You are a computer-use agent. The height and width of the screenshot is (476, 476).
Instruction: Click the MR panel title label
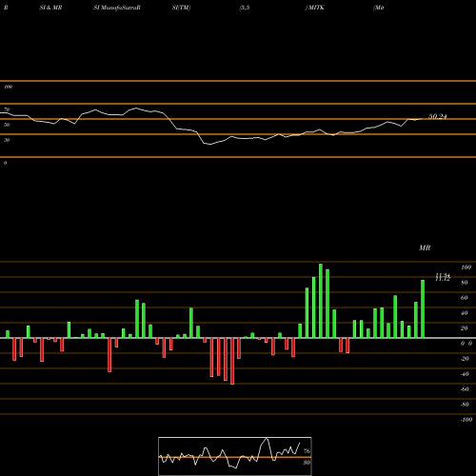tap(425, 248)
